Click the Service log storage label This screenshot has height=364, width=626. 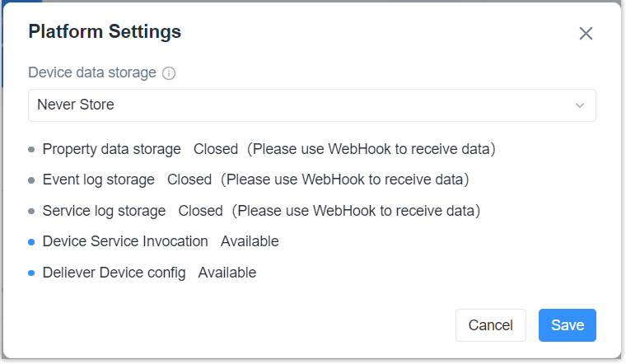click(x=104, y=211)
